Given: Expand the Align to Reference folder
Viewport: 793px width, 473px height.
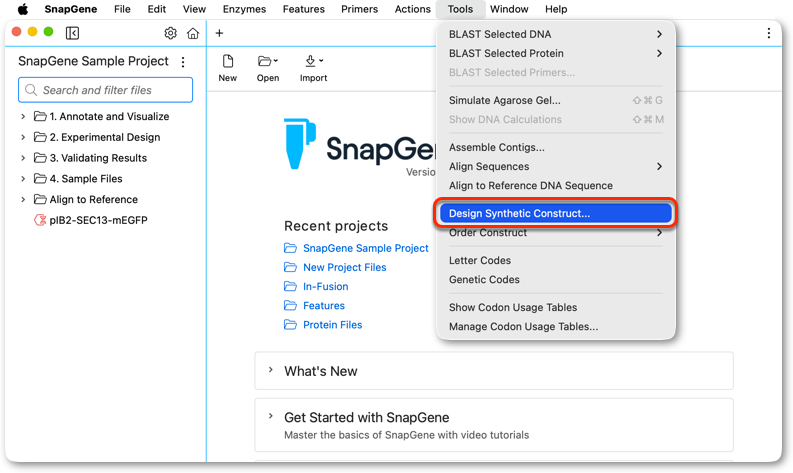Looking at the screenshot, I should (x=23, y=199).
